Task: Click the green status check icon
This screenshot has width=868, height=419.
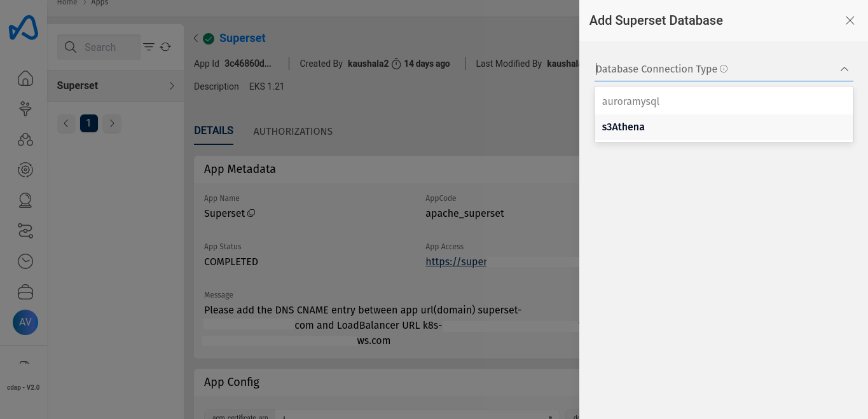Action: (x=209, y=39)
